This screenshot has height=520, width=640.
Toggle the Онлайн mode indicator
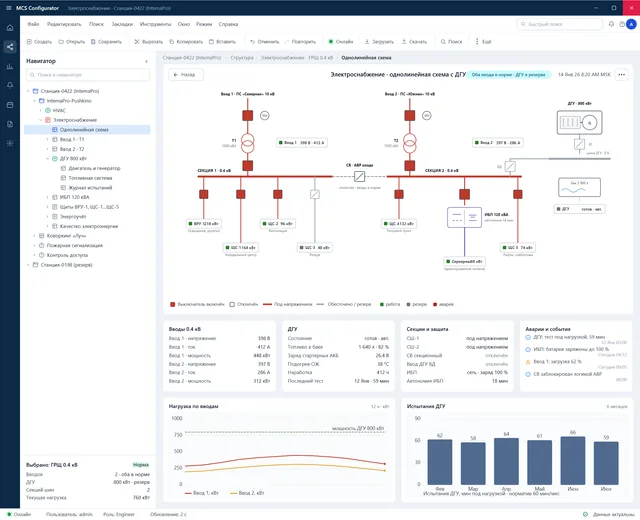341,42
